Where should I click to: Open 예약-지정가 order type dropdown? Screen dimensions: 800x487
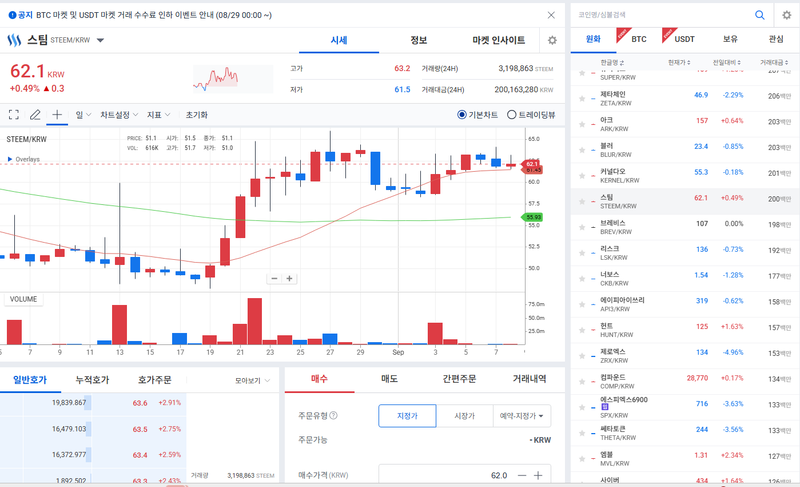pos(521,416)
